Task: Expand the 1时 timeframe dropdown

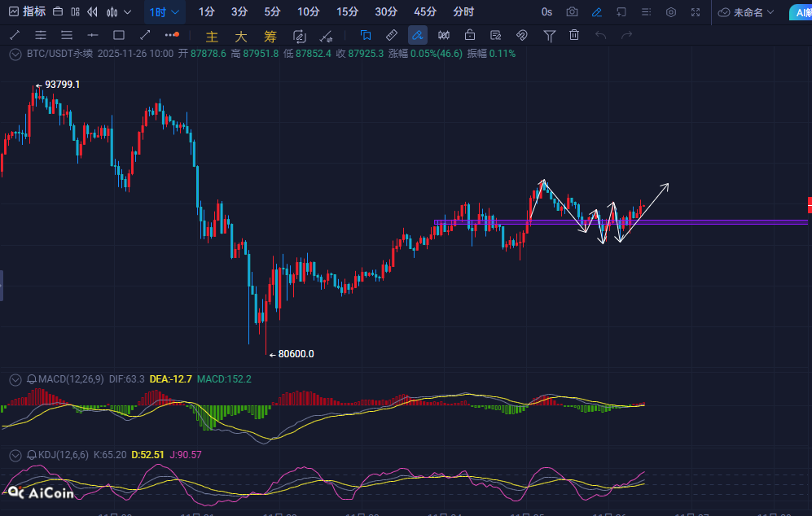Action: [165, 12]
